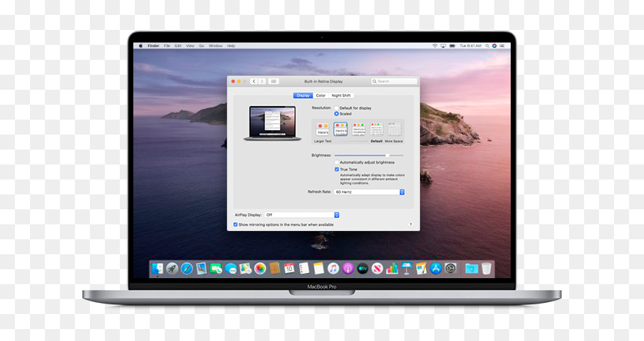Open Notes from the Dock
The height and width of the screenshot is (341, 644).
pyautogui.click(x=319, y=268)
